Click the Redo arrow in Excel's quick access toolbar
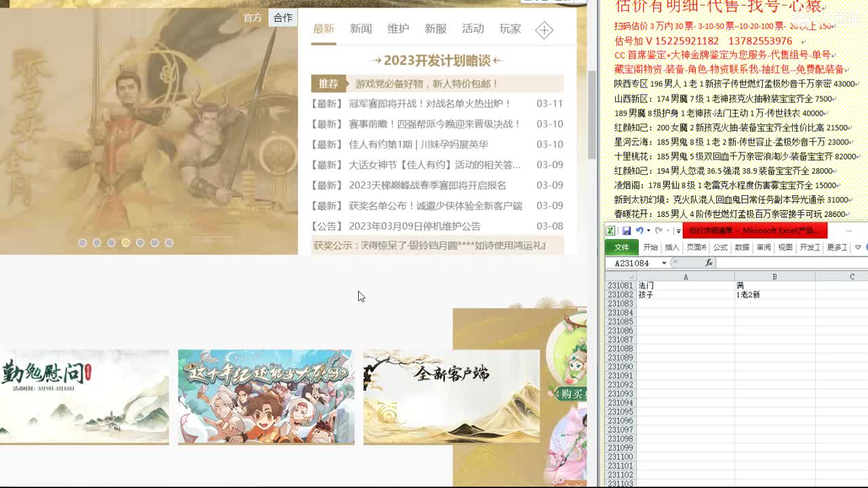The width and height of the screenshot is (868, 488). point(658,231)
